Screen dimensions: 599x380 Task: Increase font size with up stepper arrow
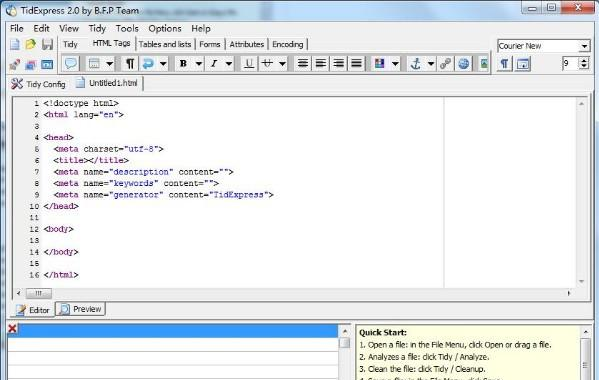click(584, 60)
